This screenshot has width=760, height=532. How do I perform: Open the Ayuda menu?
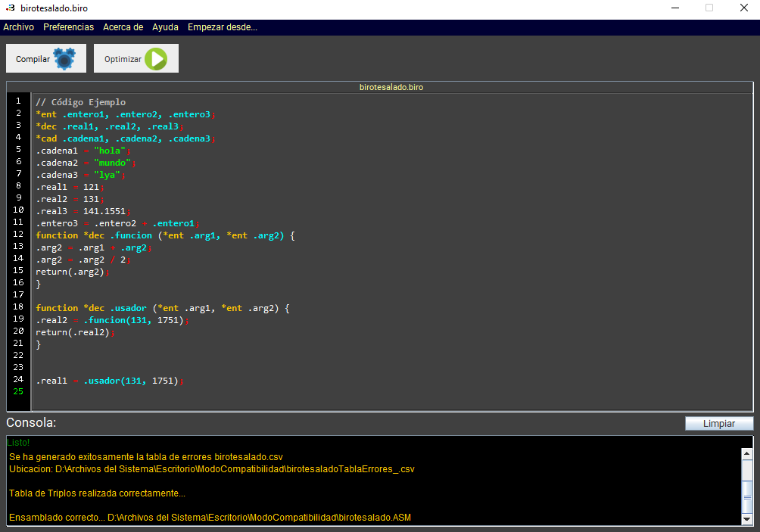coord(165,26)
